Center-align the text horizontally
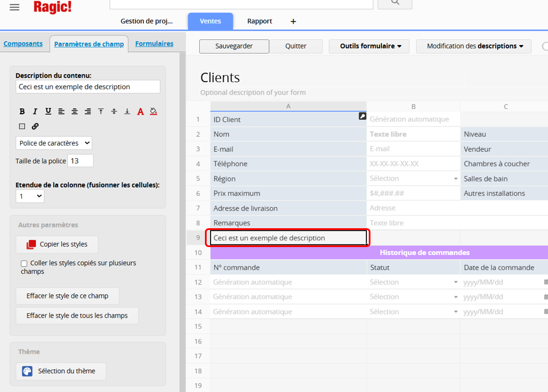Viewport: 548px width, 392px height. (74, 111)
